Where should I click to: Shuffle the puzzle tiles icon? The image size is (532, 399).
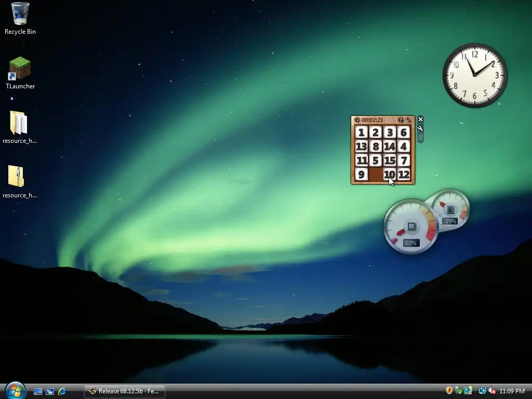tap(408, 120)
